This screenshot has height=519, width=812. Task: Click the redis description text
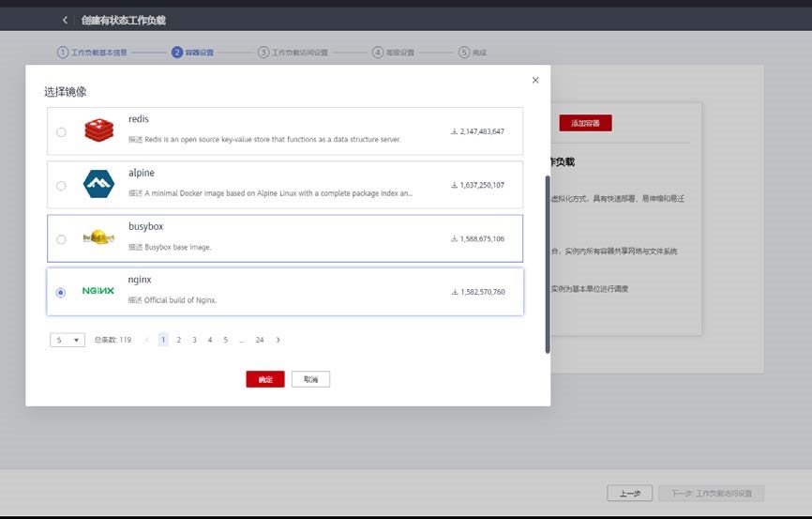click(264, 140)
